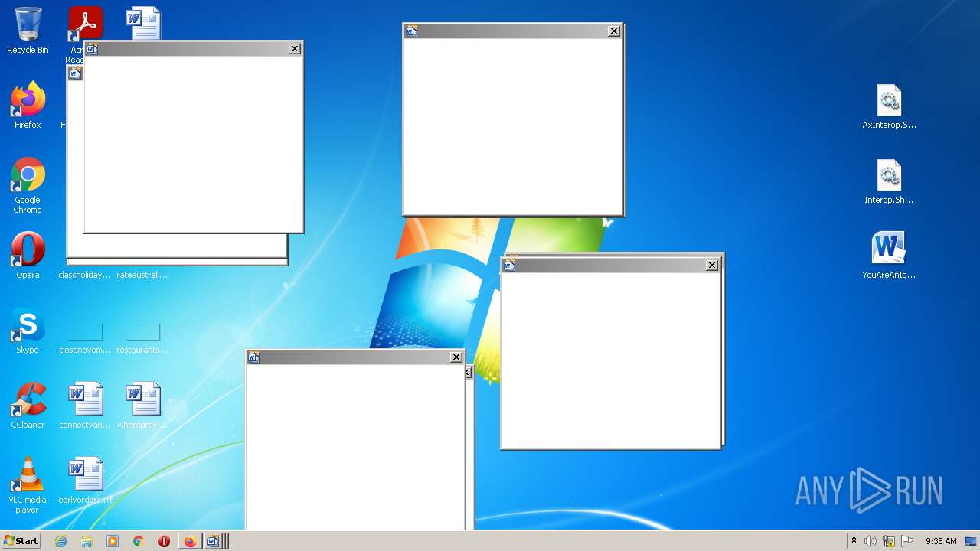Launch Skype from the desktop
980x551 pixels.
tap(28, 331)
